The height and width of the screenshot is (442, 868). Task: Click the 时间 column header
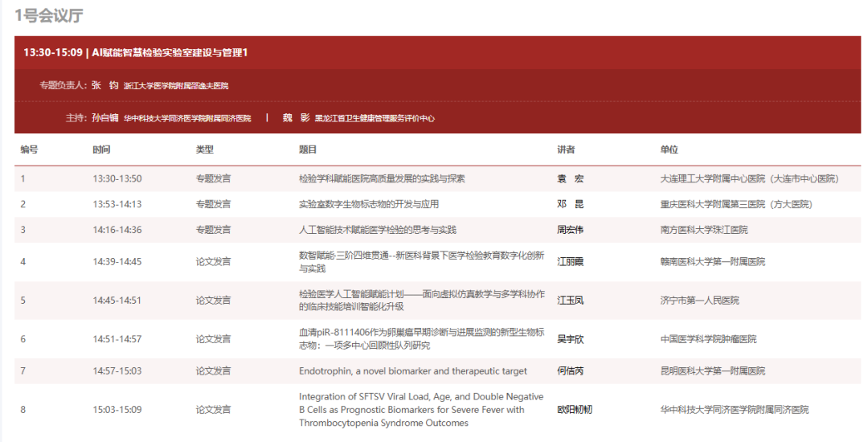101,149
